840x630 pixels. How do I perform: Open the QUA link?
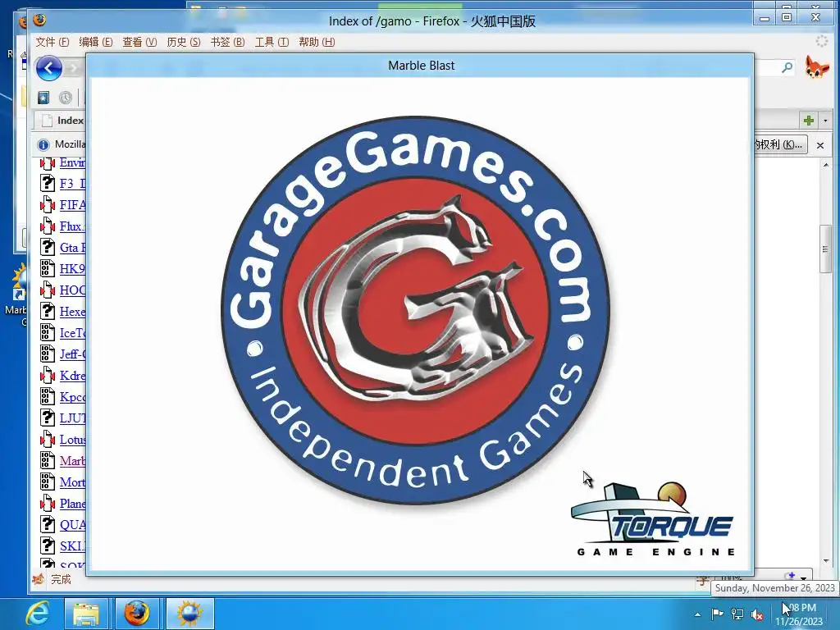tap(72, 525)
